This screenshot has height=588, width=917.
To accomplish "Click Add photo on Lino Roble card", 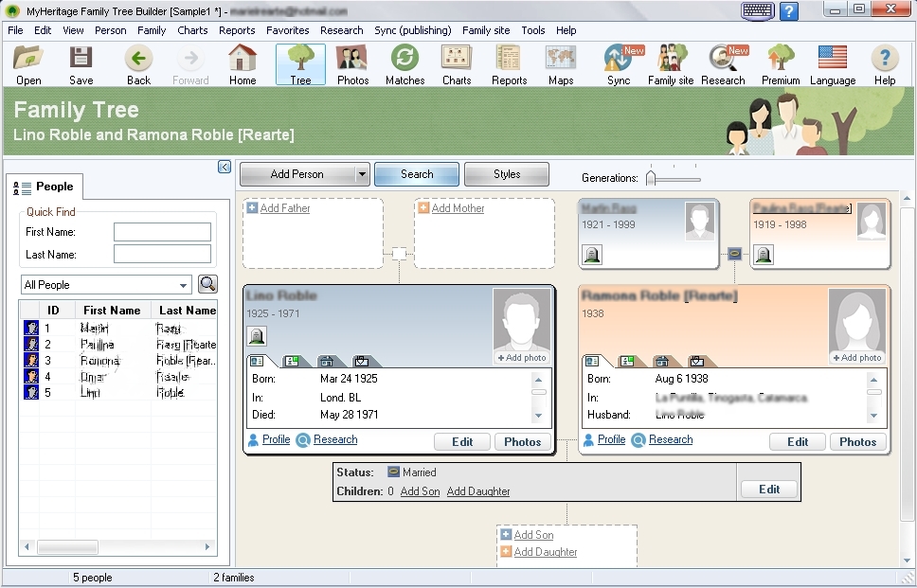I will (x=521, y=358).
